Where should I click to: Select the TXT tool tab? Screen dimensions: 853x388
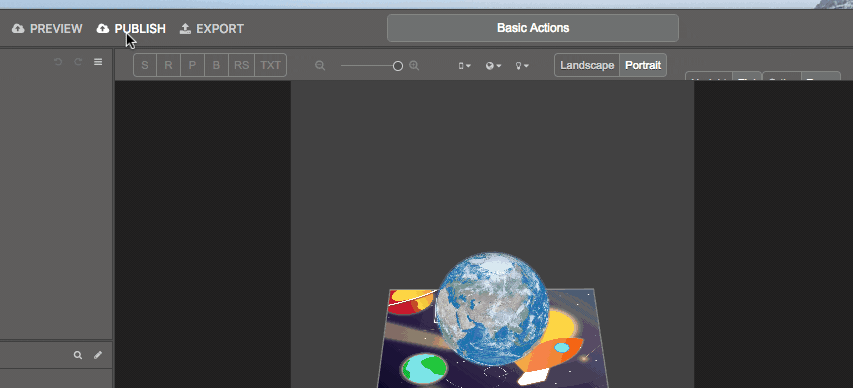[270, 65]
